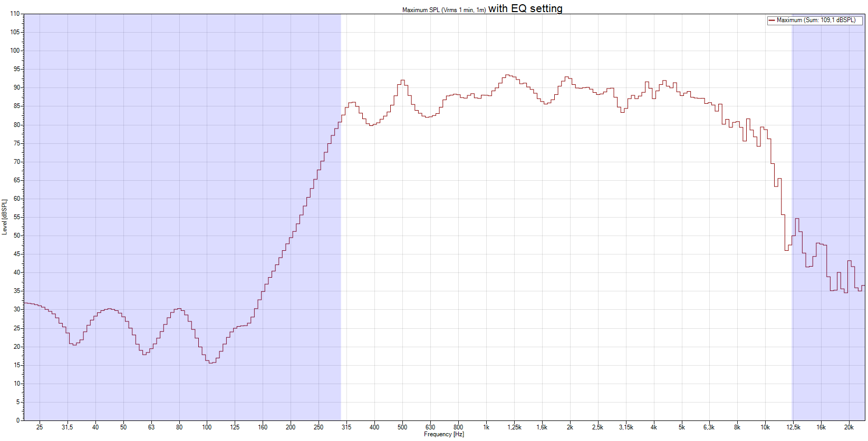
Task: Click the 0 label on the level axis
Action: (x=18, y=420)
